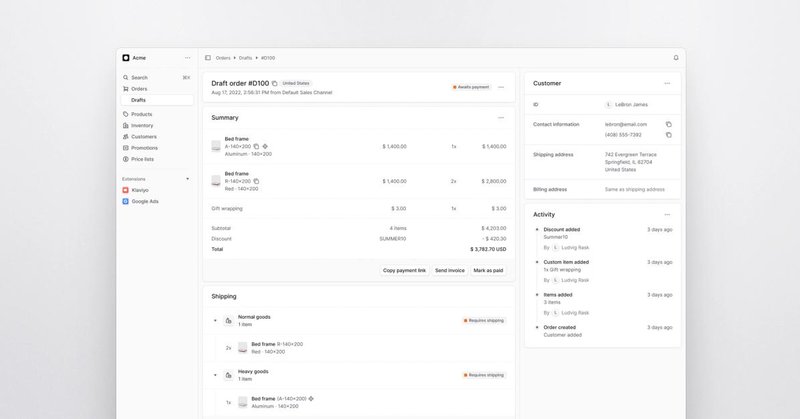Image resolution: width=800 pixels, height=419 pixels.
Task: Click Requires shipping badge for Heavy goods
Action: (x=484, y=375)
